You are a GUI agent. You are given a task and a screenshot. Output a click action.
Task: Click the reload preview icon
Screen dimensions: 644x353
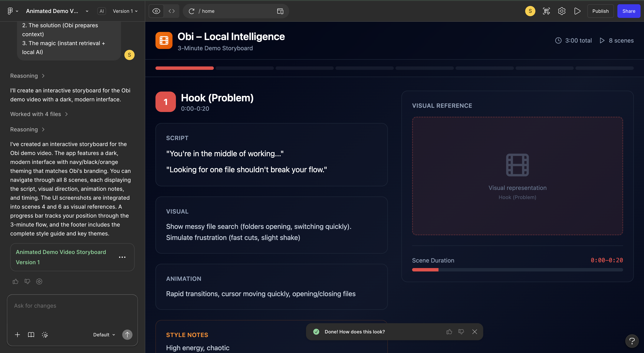coord(191,11)
